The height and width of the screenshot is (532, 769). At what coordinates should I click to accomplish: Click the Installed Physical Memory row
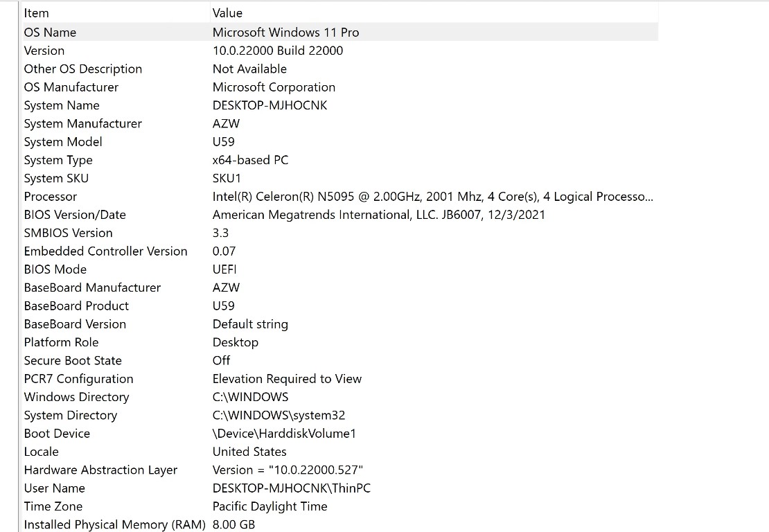pyautogui.click(x=114, y=524)
